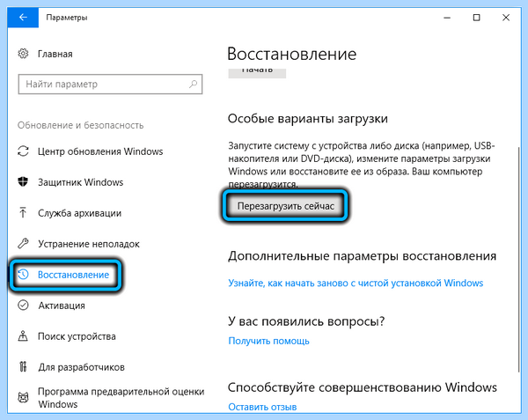
Task: Open Устранение неполадок section
Action: coord(89,244)
